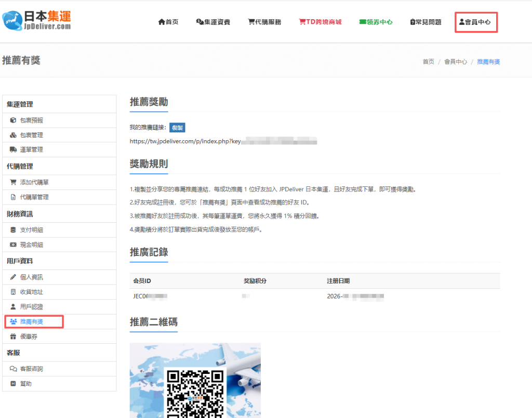Open 現金明細 in the sidebar
Image resolution: width=532 pixels, height=418 pixels.
point(31,245)
